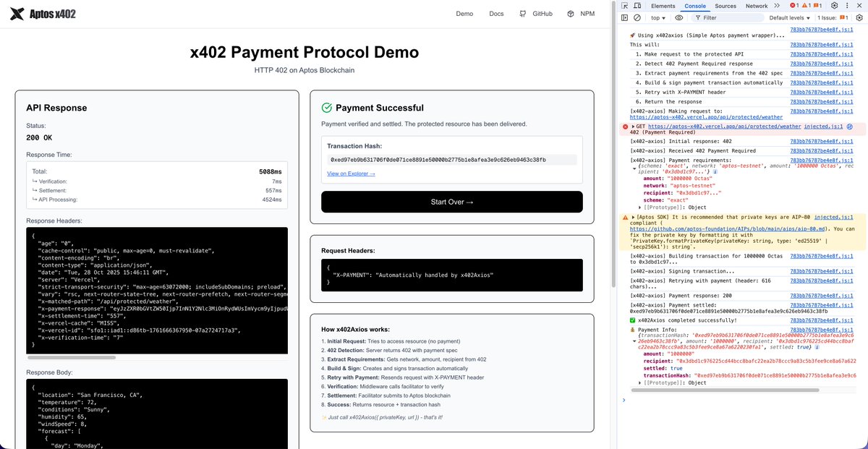Viewport: 868px width, 449px height.
Task: Expand the GET request error entry
Action: [x=634, y=127]
